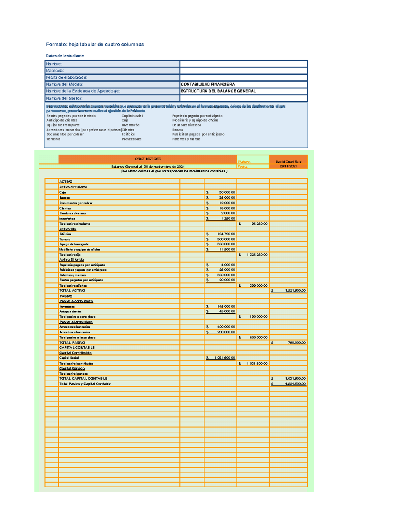411x532 pixels.
Task: Click the Nombre input field
Action: pos(243,63)
